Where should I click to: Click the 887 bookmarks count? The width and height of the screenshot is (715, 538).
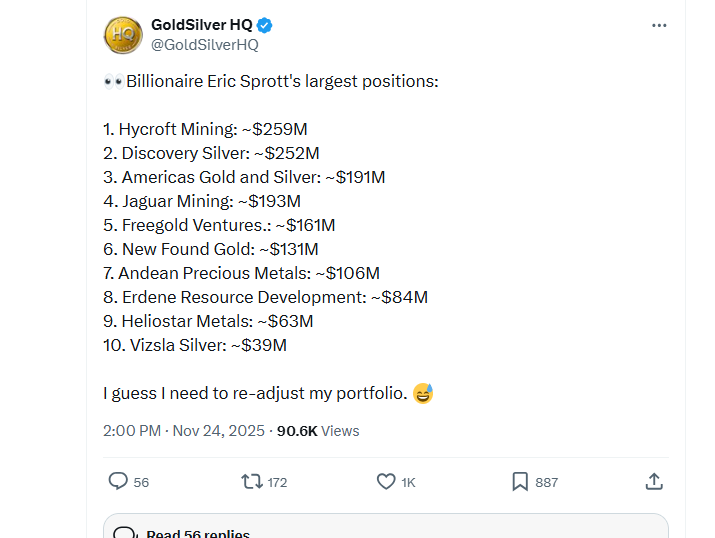coord(547,482)
